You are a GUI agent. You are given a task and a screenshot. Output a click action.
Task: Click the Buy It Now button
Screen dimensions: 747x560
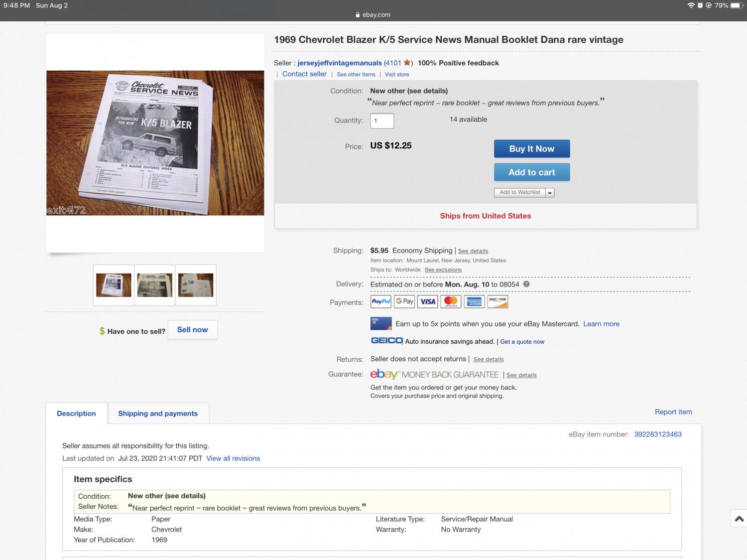532,148
